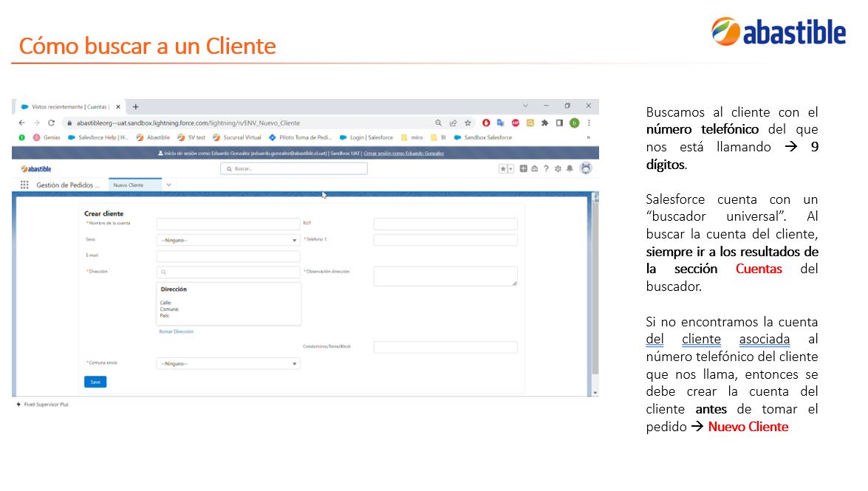868x491 pixels.
Task: Click the Condominio/Torre/Block input field
Action: point(445,347)
